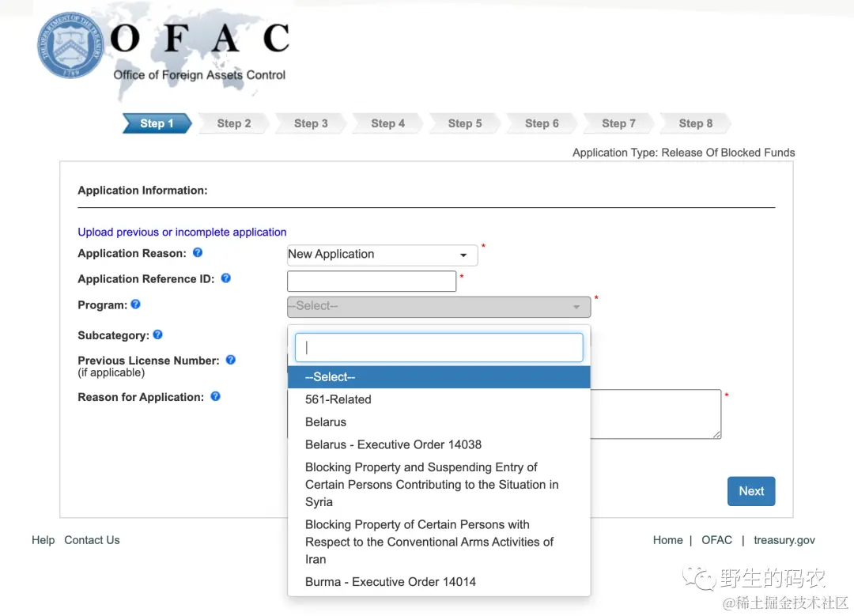Select the 561-Related program option
The width and height of the screenshot is (854, 616).
click(x=338, y=399)
